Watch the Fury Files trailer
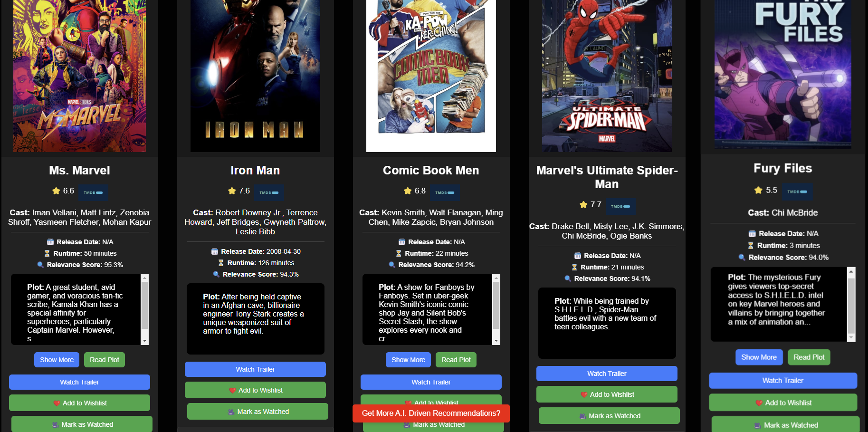This screenshot has width=868, height=432. [x=783, y=380]
